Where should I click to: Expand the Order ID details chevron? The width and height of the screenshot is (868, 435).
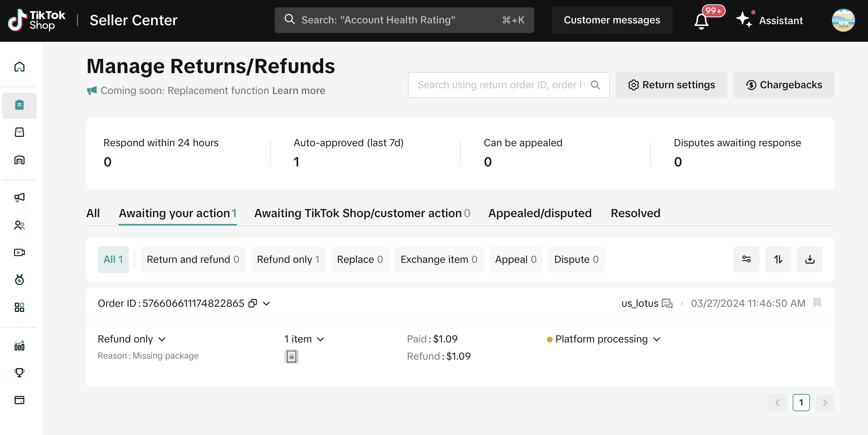pyautogui.click(x=266, y=304)
